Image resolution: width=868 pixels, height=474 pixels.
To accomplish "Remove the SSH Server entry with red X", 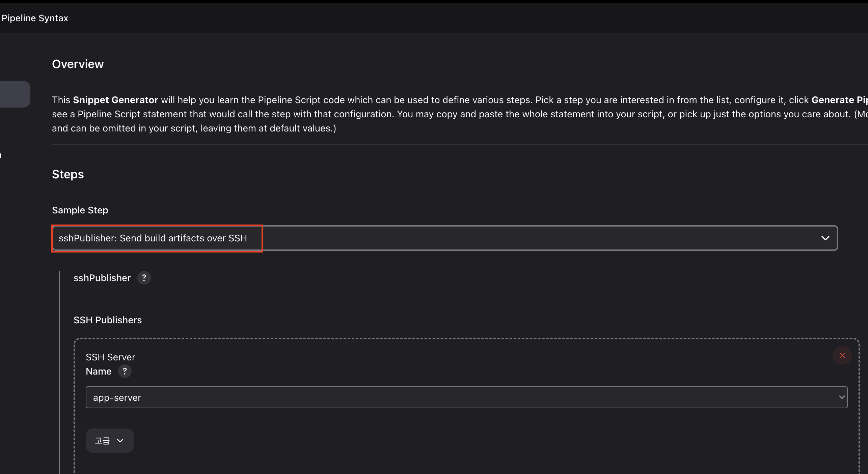I will [x=842, y=355].
